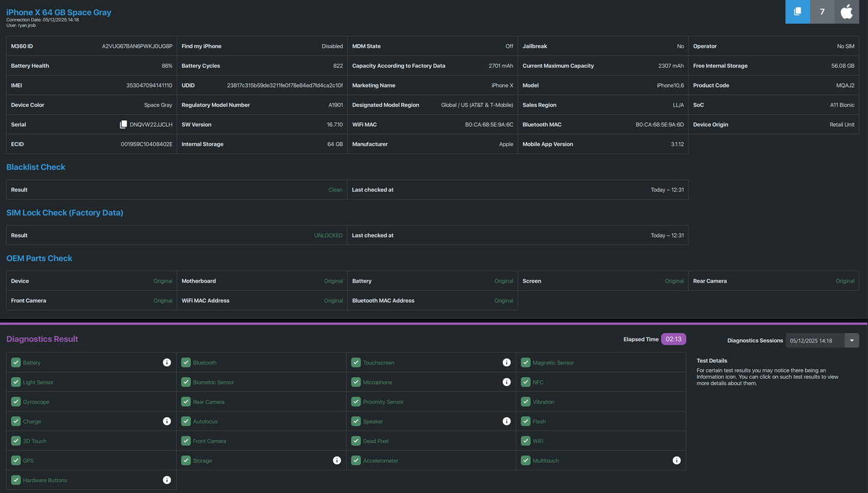Toggle the NFC test checkbox

526,383
